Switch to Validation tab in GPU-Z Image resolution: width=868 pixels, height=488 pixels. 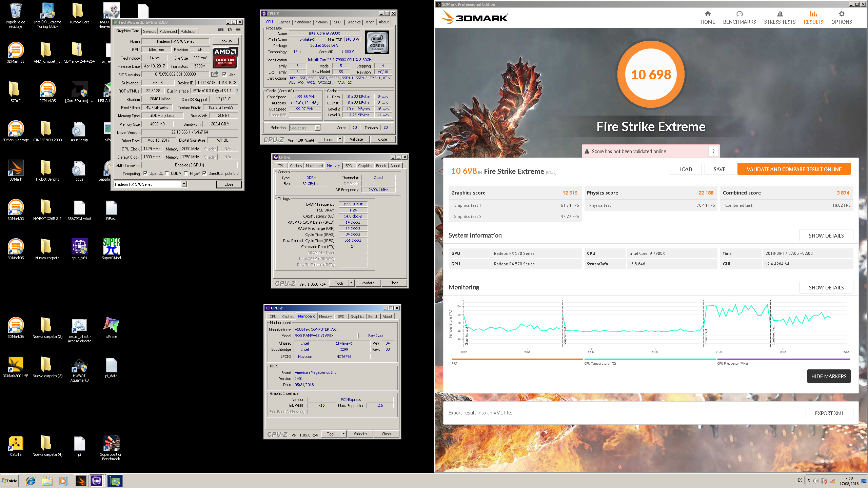pos(189,31)
